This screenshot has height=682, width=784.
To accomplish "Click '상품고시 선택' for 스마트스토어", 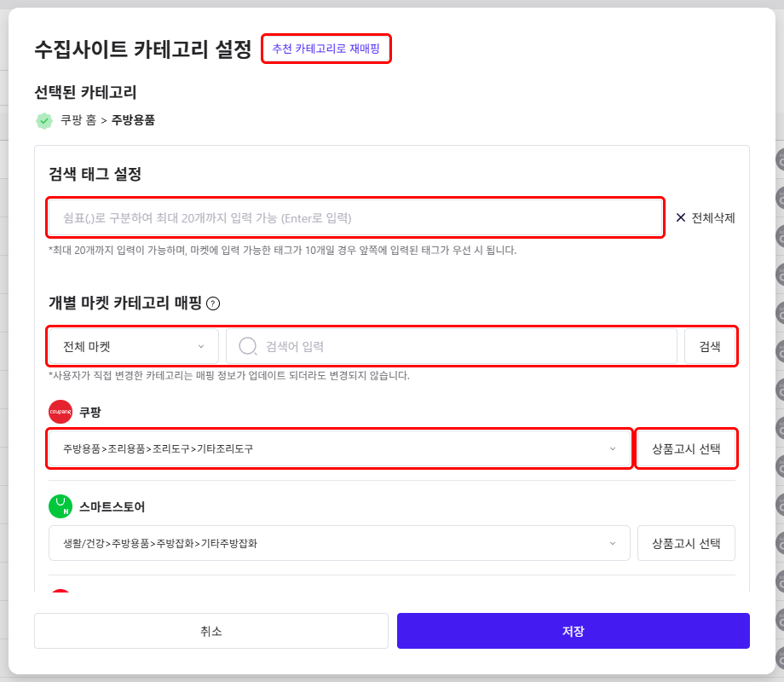I will click(686, 543).
